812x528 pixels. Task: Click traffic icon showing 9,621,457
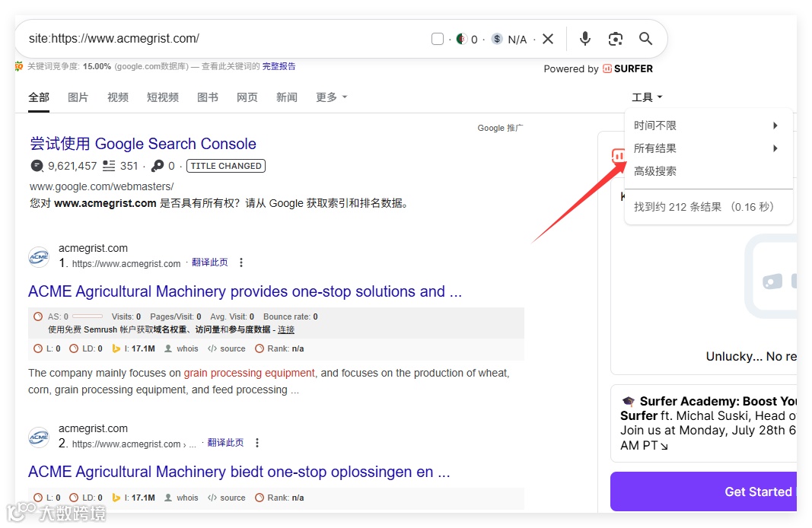click(37, 166)
